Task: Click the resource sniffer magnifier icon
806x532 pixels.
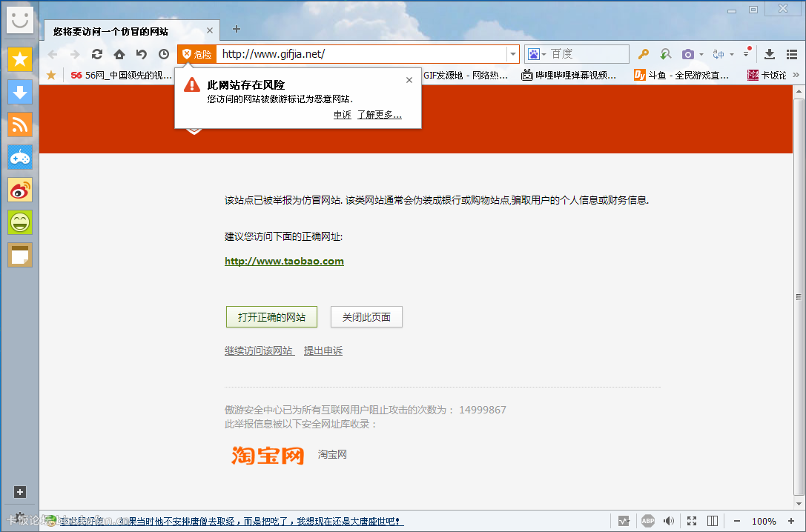Action: (666, 54)
